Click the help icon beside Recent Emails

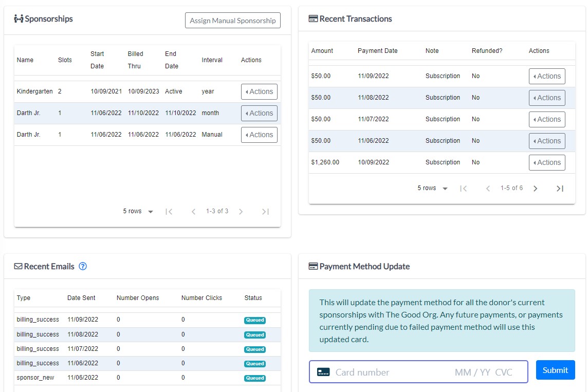pyautogui.click(x=83, y=266)
